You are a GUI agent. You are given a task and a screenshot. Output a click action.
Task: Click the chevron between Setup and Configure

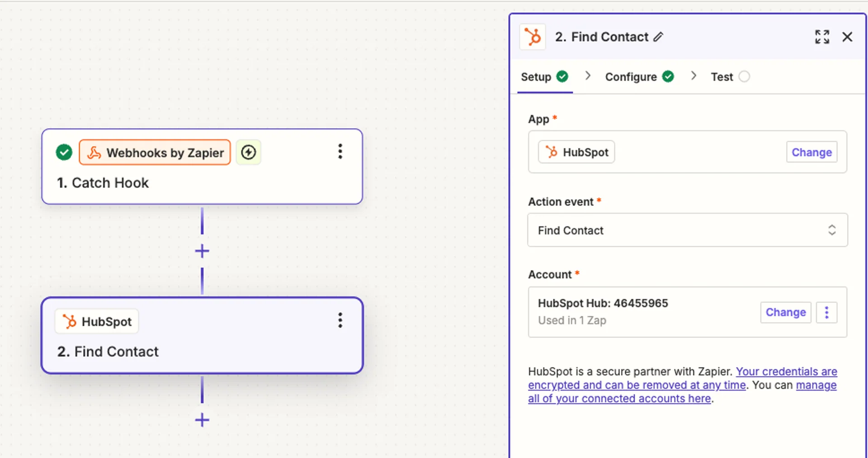[x=587, y=76]
